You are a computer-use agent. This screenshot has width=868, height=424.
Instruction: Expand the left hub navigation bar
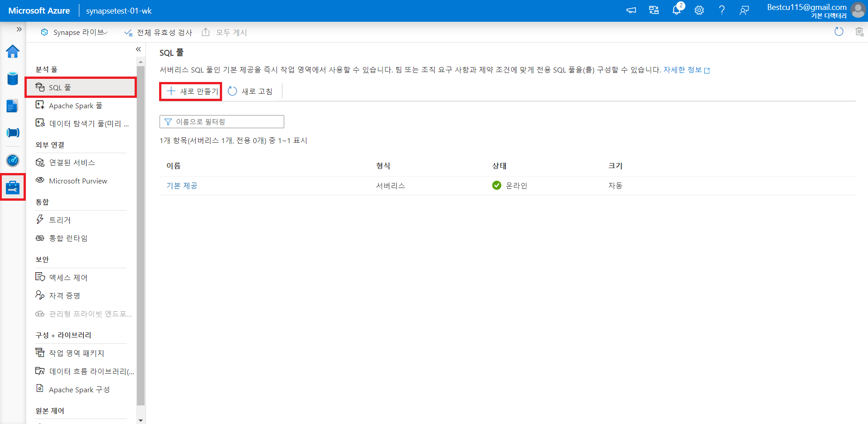point(19,29)
